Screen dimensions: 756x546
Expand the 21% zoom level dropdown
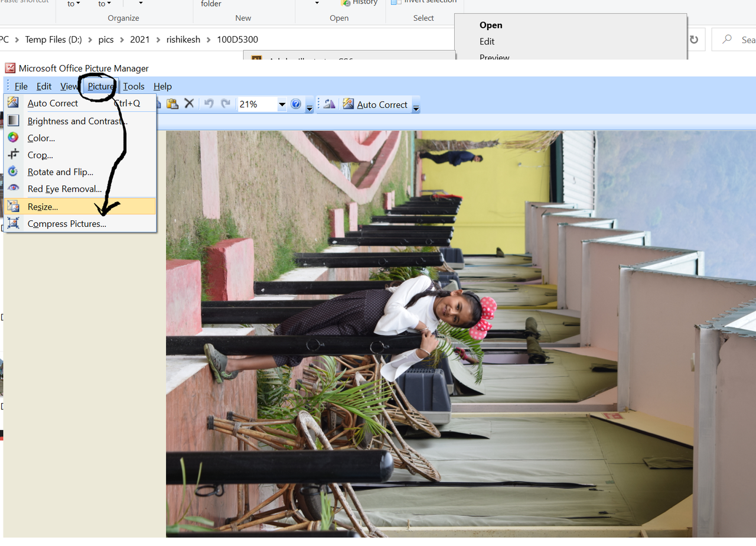[x=282, y=105]
